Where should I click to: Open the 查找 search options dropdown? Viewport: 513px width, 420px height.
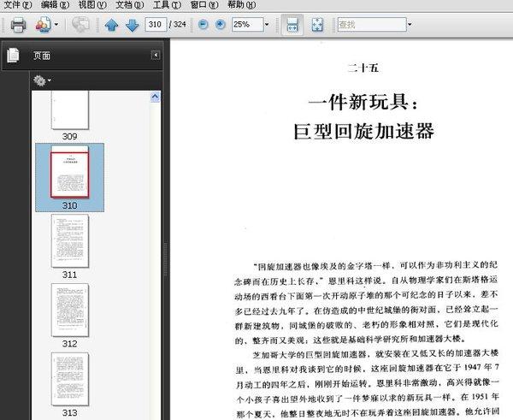pyautogui.click(x=410, y=25)
